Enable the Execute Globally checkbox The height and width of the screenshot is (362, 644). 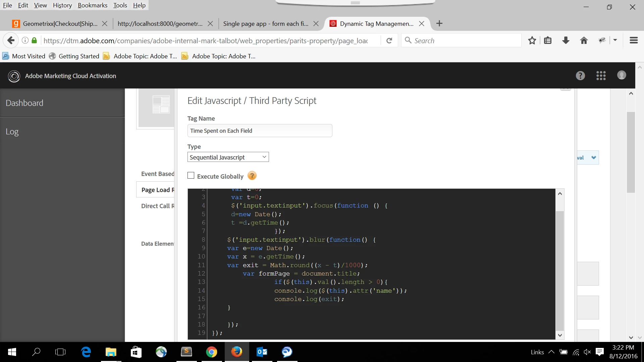coord(191,176)
